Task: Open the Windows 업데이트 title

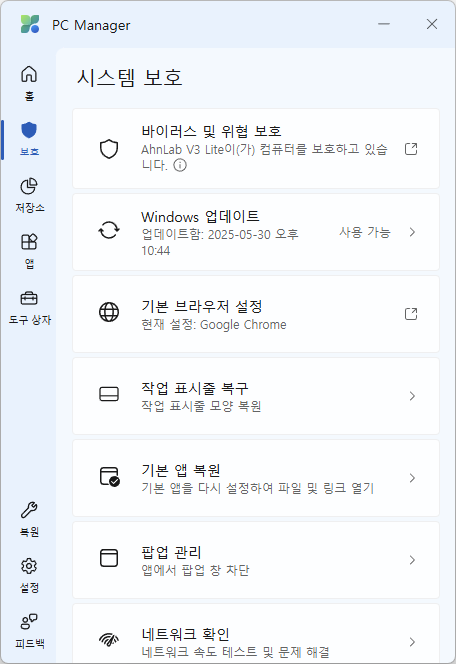Action: pos(200,217)
